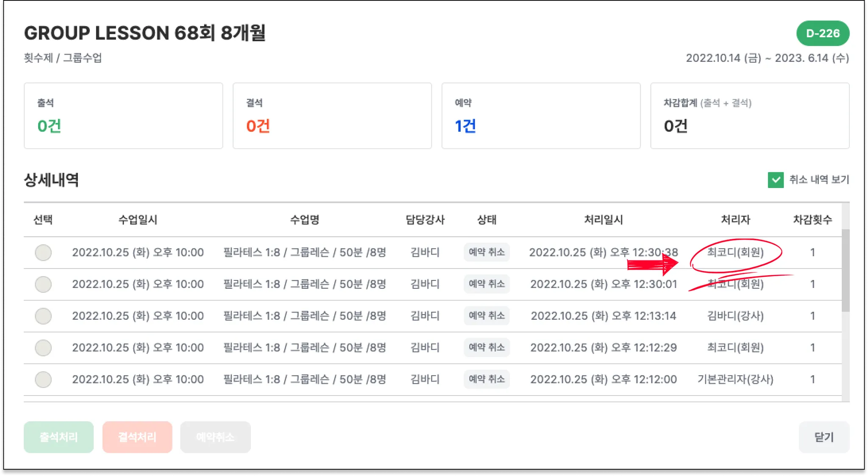Toggle the 취소 내역 보기 checkbox

click(x=776, y=180)
